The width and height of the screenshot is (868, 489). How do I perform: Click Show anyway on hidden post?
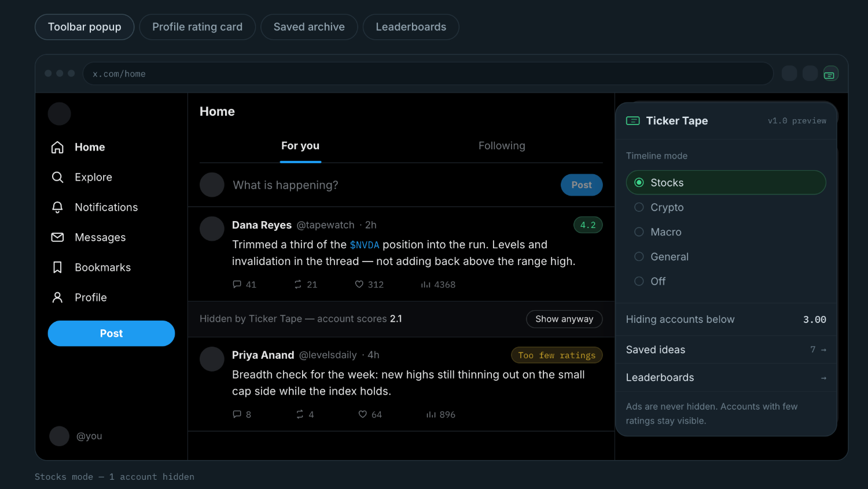coord(564,319)
